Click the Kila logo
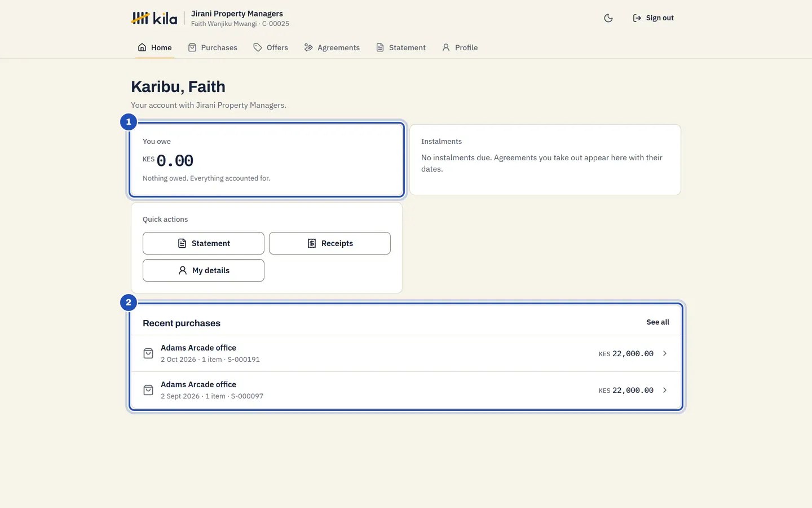The height and width of the screenshot is (508, 812). [154, 18]
